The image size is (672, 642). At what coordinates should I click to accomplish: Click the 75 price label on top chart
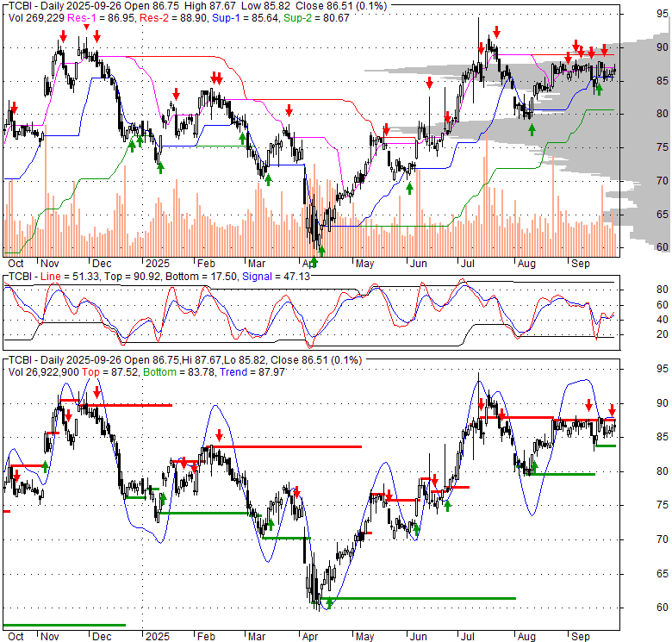click(663, 147)
